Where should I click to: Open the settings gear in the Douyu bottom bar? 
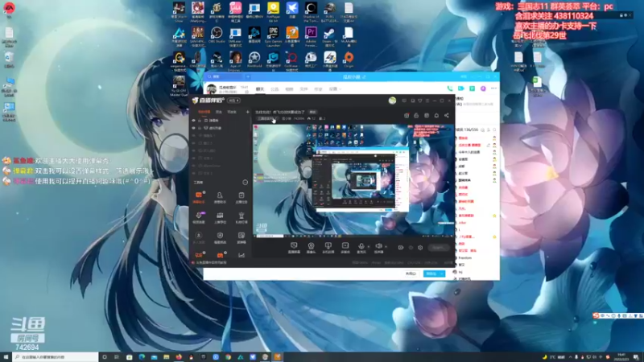tap(420, 248)
